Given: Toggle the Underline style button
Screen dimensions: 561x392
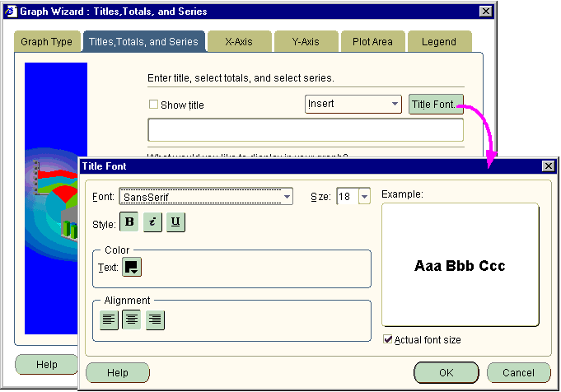Looking at the screenshot, I should [175, 222].
